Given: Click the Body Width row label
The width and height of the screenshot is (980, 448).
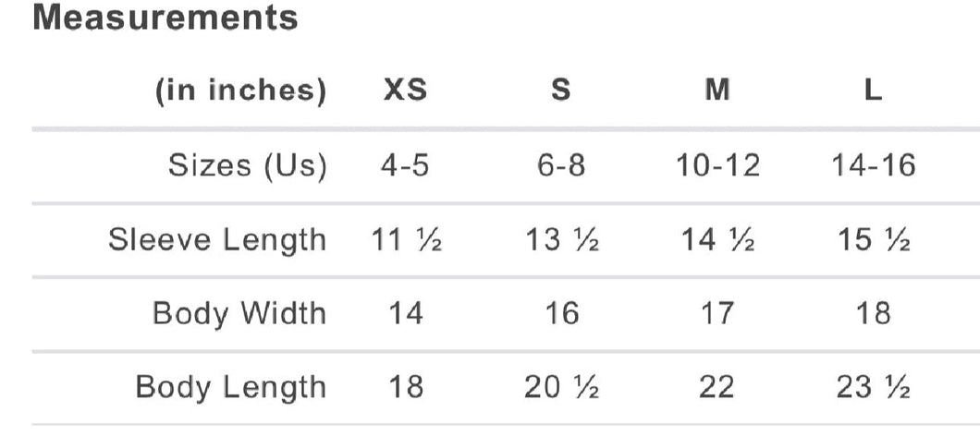Looking at the screenshot, I should pos(239,313).
